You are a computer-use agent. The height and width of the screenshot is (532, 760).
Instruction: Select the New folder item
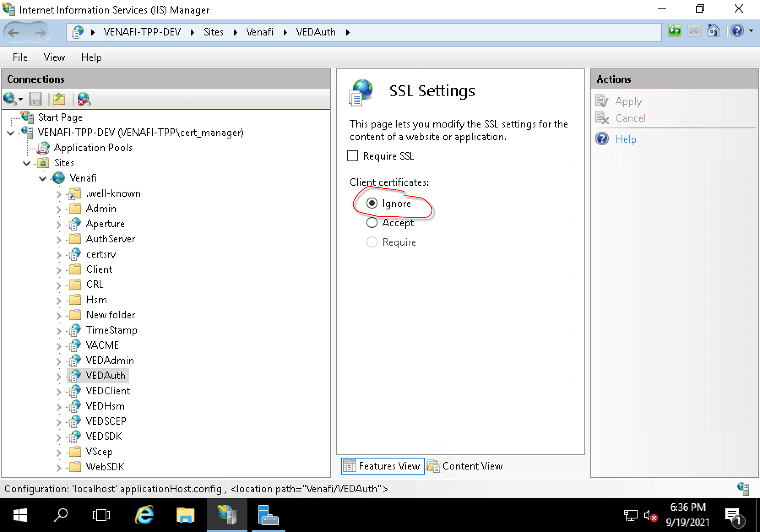tap(111, 315)
